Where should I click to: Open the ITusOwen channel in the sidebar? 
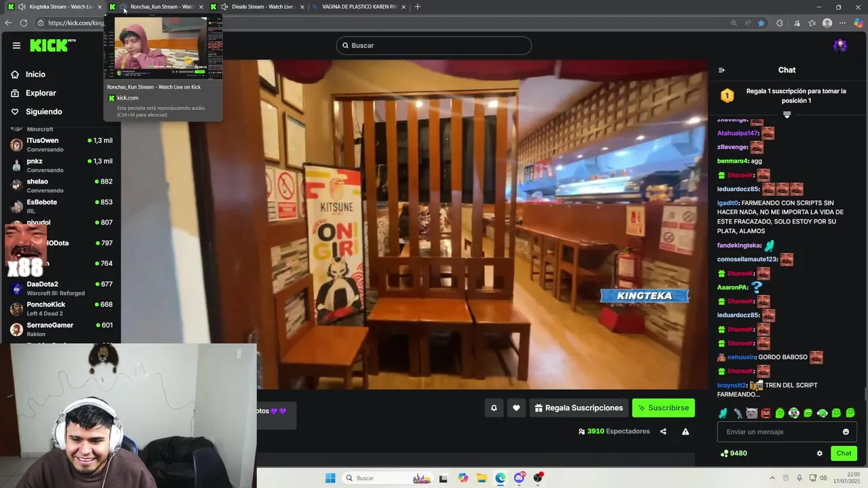(61, 144)
